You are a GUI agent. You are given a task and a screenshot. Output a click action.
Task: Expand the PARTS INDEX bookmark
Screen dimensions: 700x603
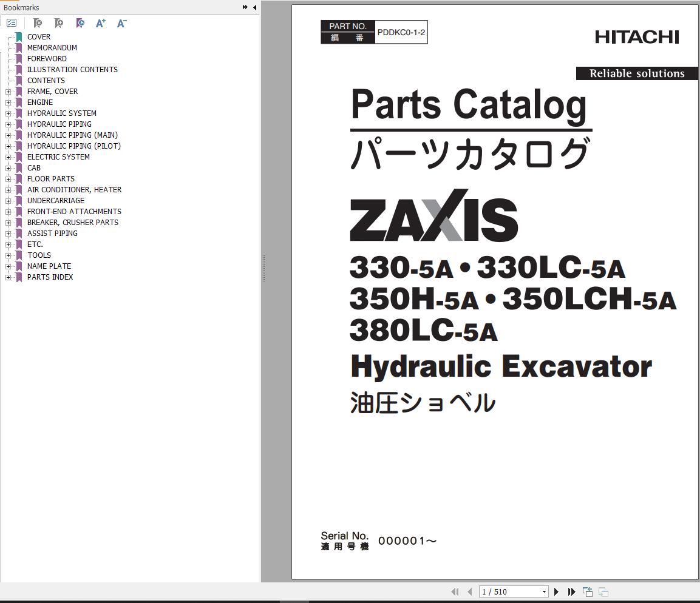(8, 277)
